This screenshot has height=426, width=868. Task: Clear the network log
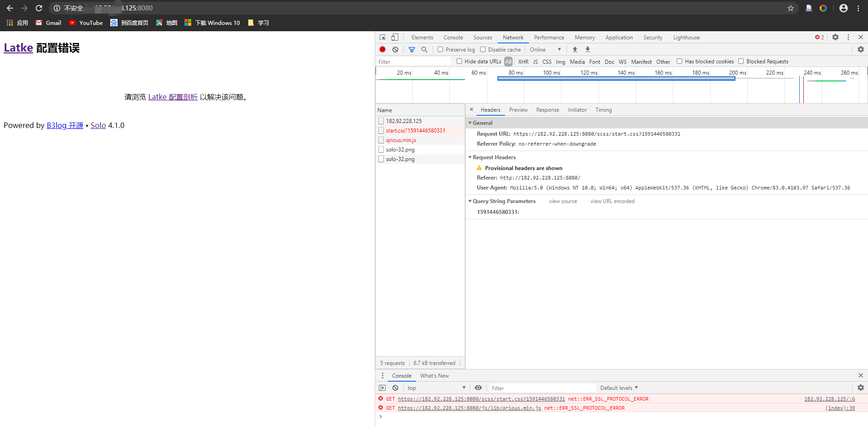[395, 49]
